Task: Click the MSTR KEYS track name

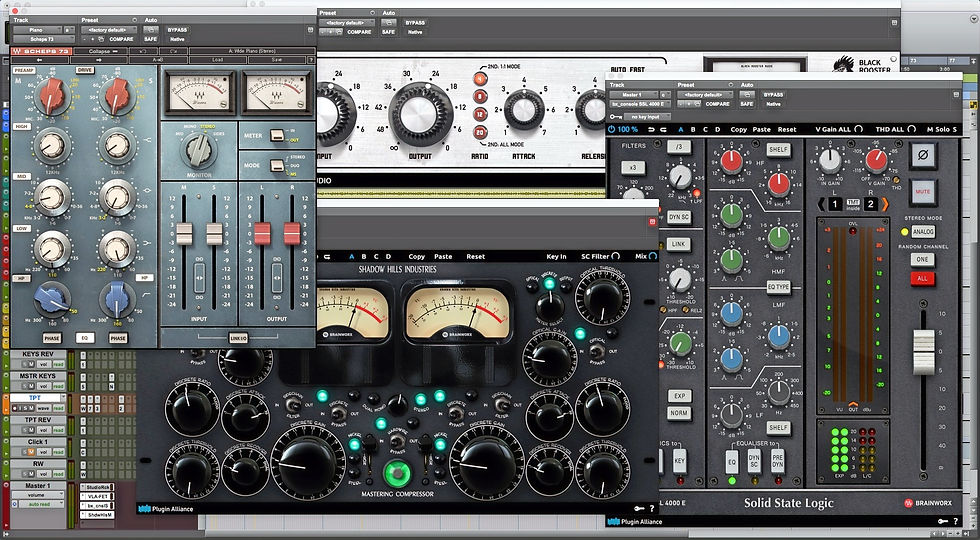Action: (x=39, y=376)
